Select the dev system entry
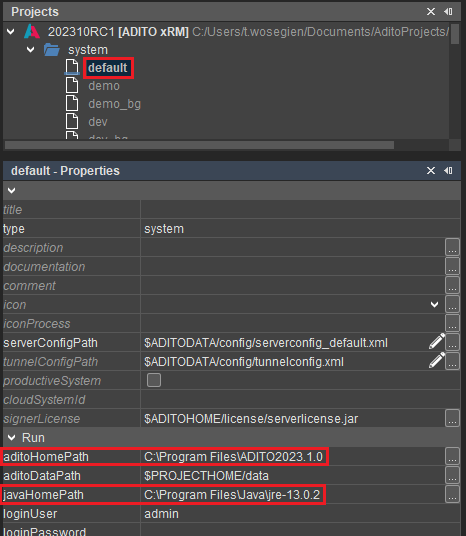Screen dimensions: 466x536 click(98, 122)
